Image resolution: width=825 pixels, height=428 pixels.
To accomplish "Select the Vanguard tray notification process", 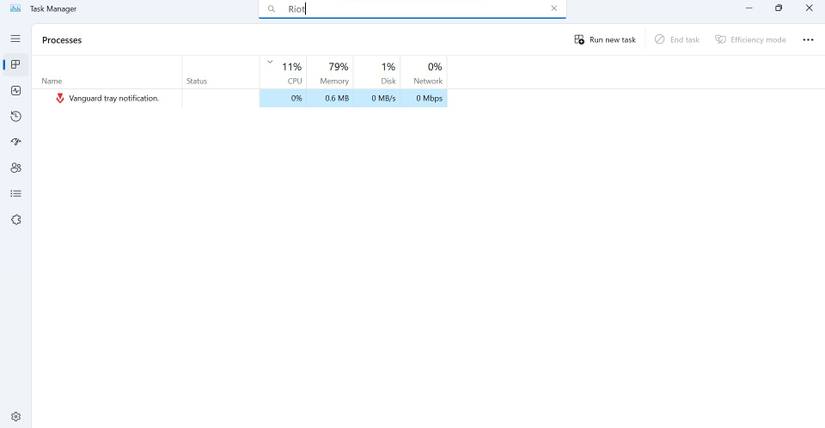I will click(x=113, y=98).
